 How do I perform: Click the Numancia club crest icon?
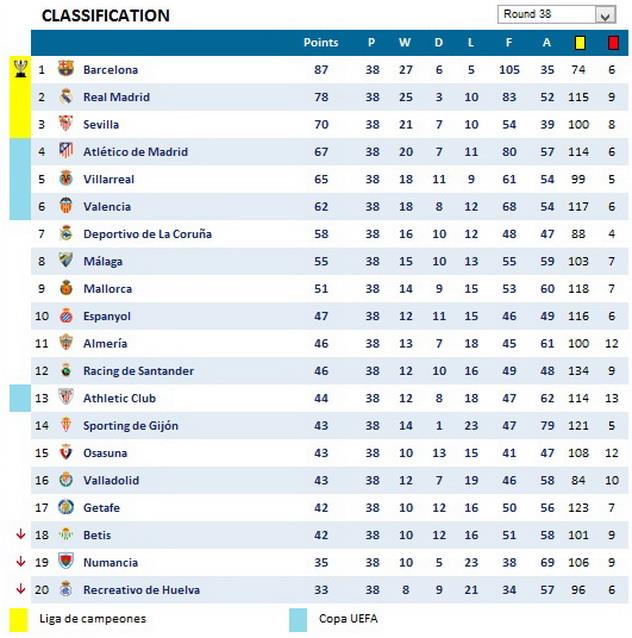[x=66, y=562]
